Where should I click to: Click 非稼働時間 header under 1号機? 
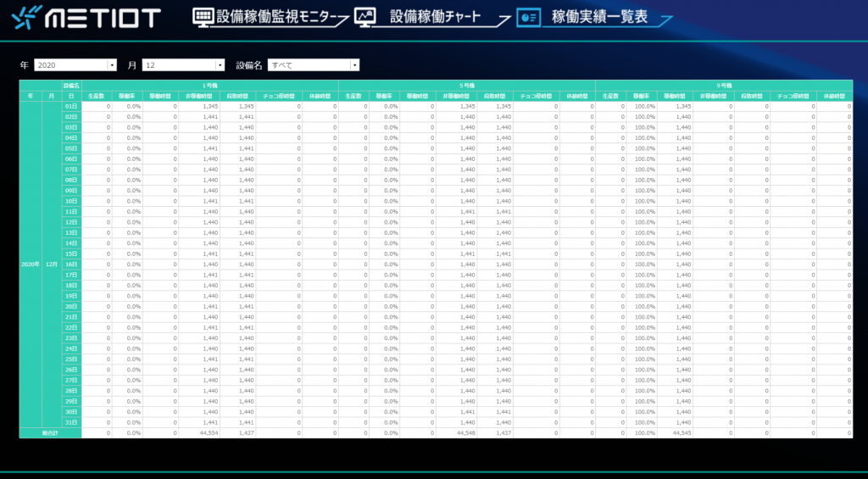point(199,96)
